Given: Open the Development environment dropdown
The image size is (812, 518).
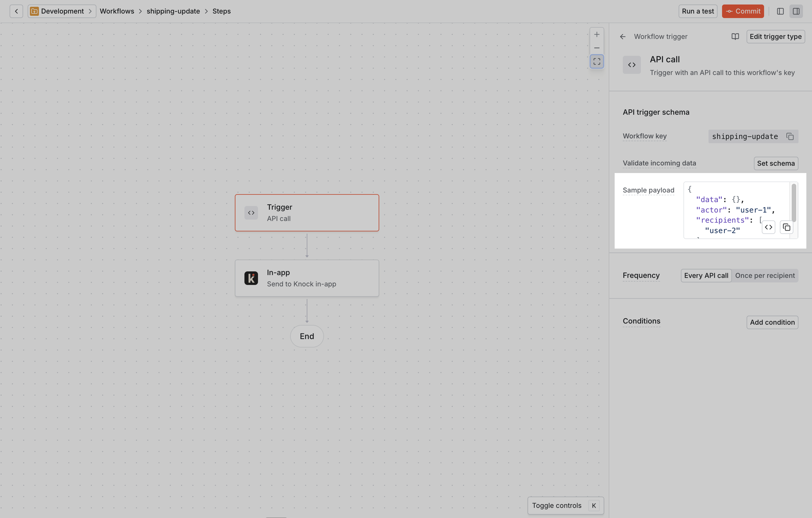Looking at the screenshot, I should [62, 11].
